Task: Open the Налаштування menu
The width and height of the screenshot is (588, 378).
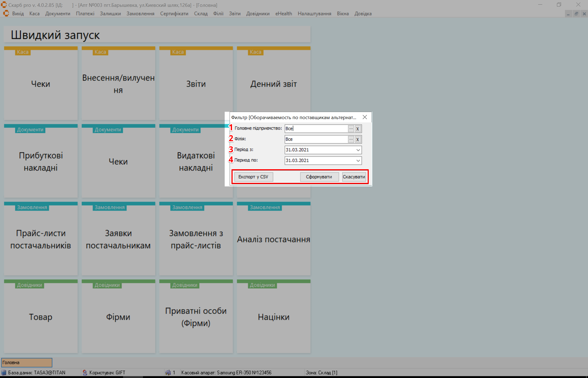Action: coord(314,14)
